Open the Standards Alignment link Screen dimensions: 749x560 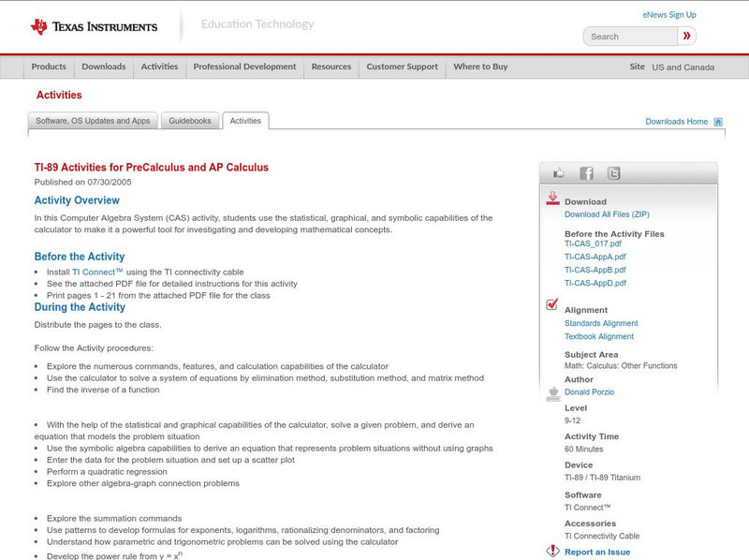(601, 323)
